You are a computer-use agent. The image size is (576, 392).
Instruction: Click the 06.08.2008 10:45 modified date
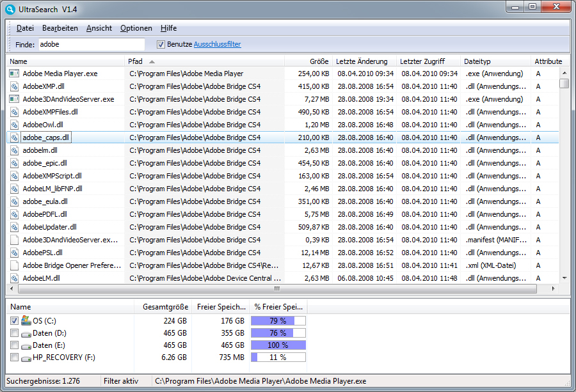(x=365, y=278)
